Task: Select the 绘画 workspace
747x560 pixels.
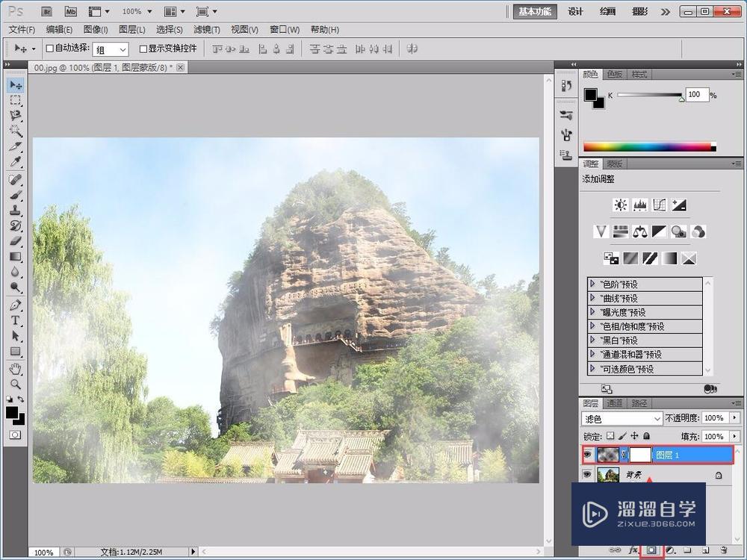Action: (x=607, y=11)
